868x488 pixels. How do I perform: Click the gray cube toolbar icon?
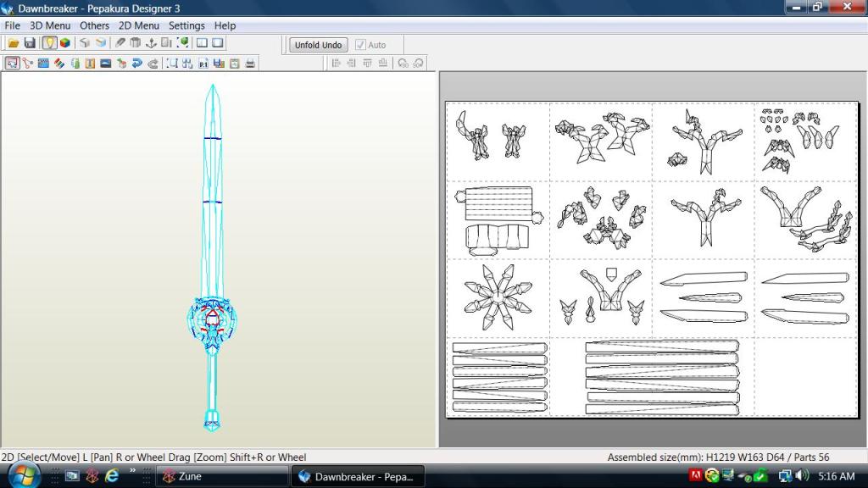pos(85,43)
